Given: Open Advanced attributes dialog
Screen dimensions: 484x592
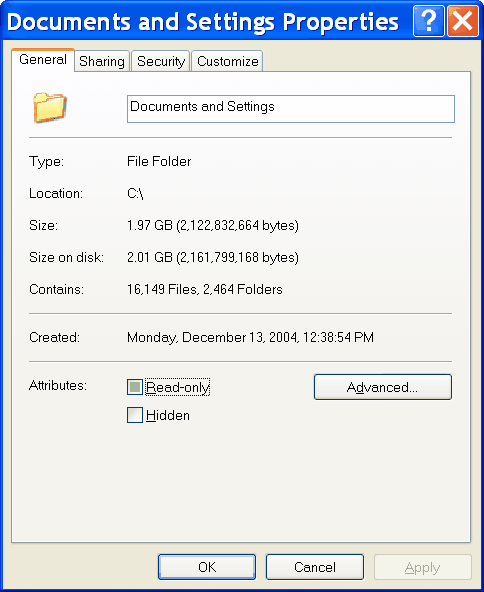Looking at the screenshot, I should (383, 387).
